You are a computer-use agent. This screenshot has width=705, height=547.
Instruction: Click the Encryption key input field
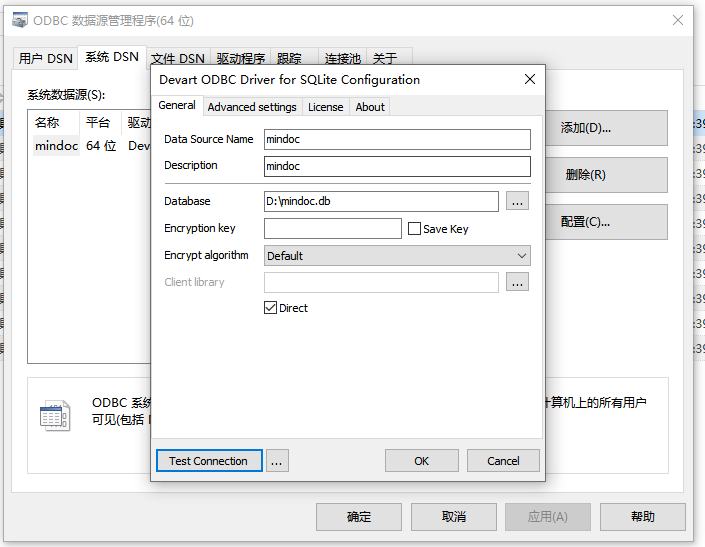point(332,229)
